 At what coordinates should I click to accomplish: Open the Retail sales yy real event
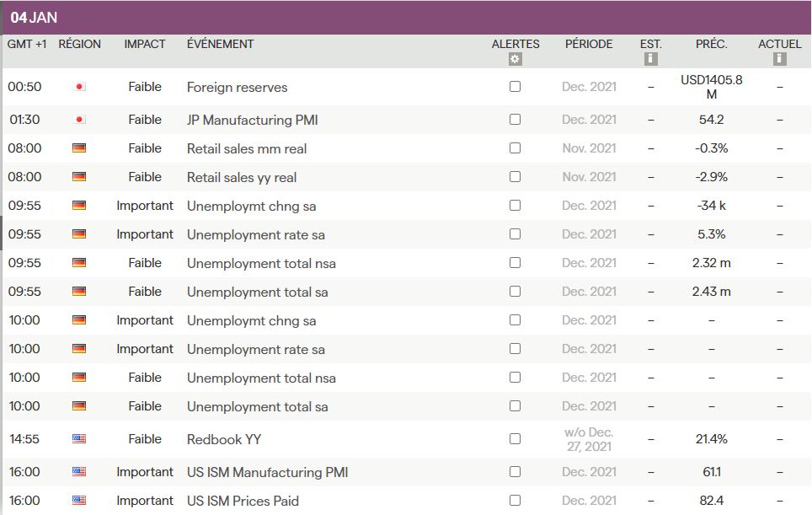point(242,177)
